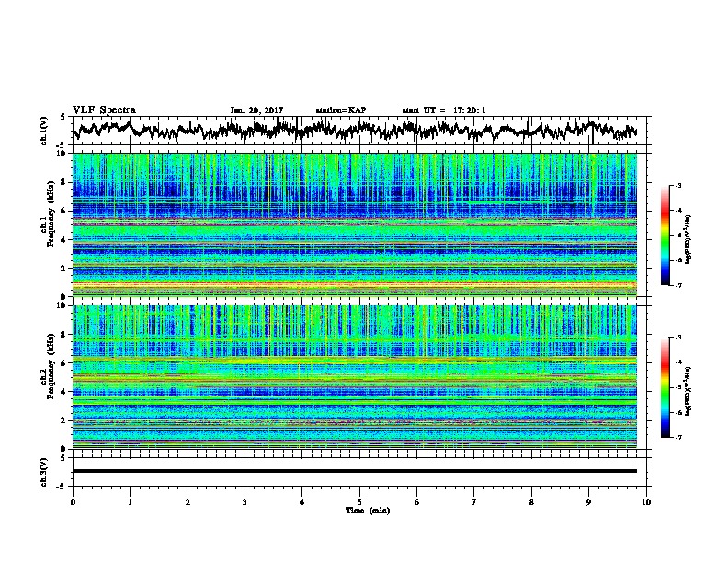Viewport: 728px width, 563px height.
Task: Click the "Time (min)" axis label
Action: pyautogui.click(x=368, y=511)
